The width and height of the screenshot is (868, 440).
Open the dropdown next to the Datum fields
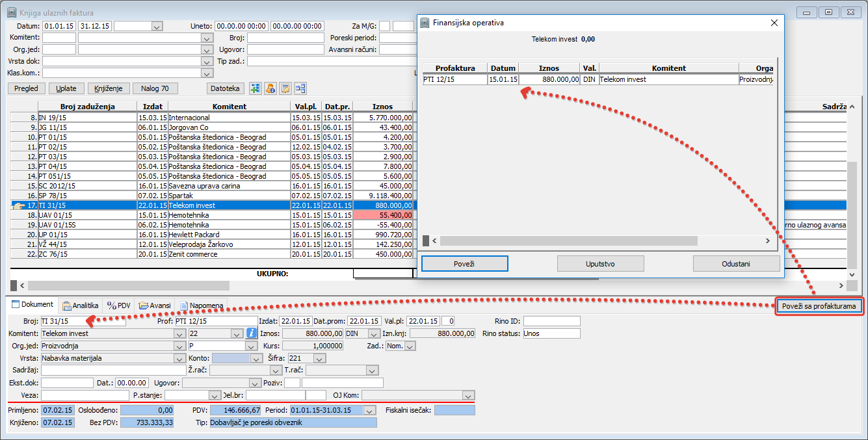pyautogui.click(x=157, y=26)
